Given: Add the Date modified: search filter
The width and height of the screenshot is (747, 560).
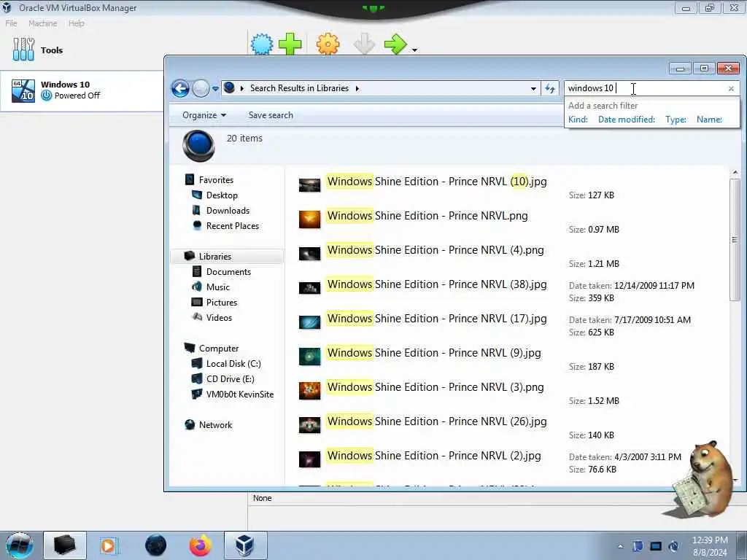Looking at the screenshot, I should tap(627, 120).
